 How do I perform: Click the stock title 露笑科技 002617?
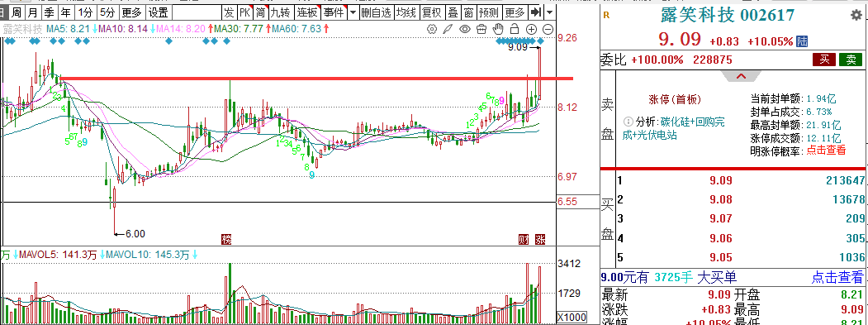click(x=728, y=15)
